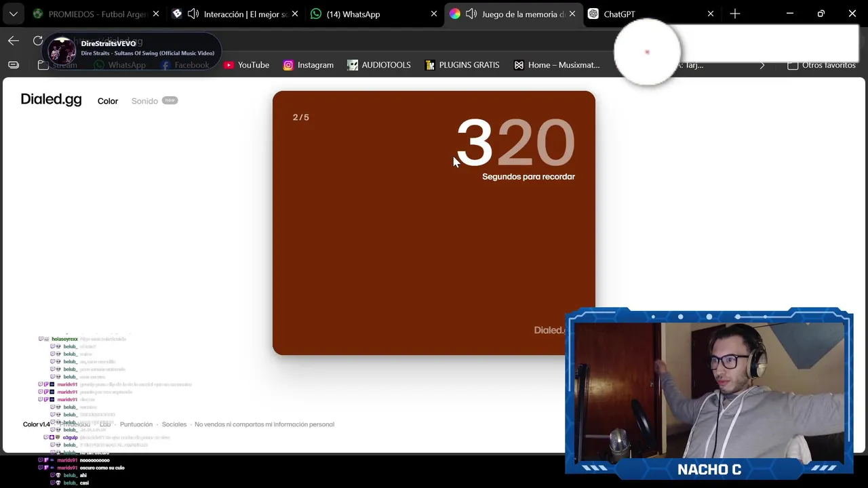Viewport: 868px width, 488px height.
Task: Click the chat message noooooooooo
Action: pos(94,460)
